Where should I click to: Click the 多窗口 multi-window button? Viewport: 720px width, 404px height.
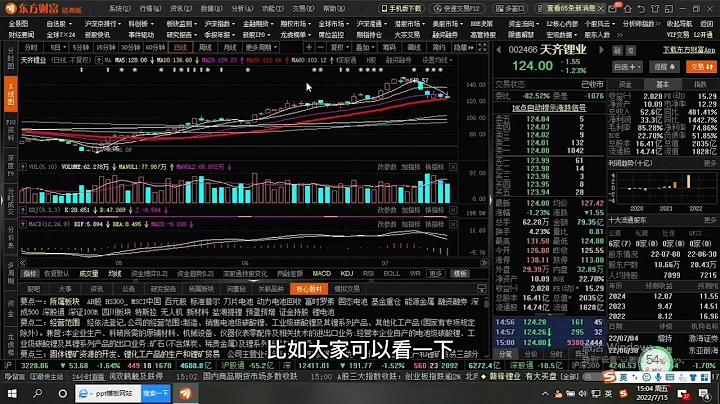511,9
